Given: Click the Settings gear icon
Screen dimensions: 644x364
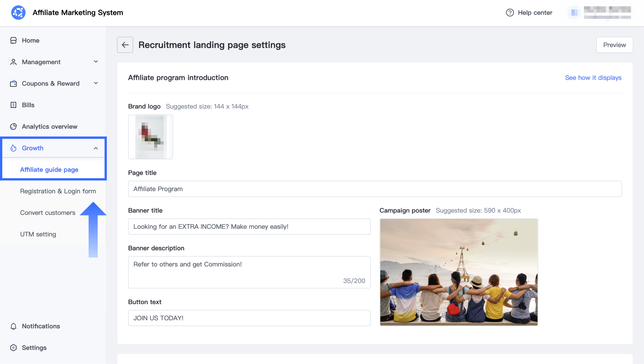Looking at the screenshot, I should click(x=13, y=348).
